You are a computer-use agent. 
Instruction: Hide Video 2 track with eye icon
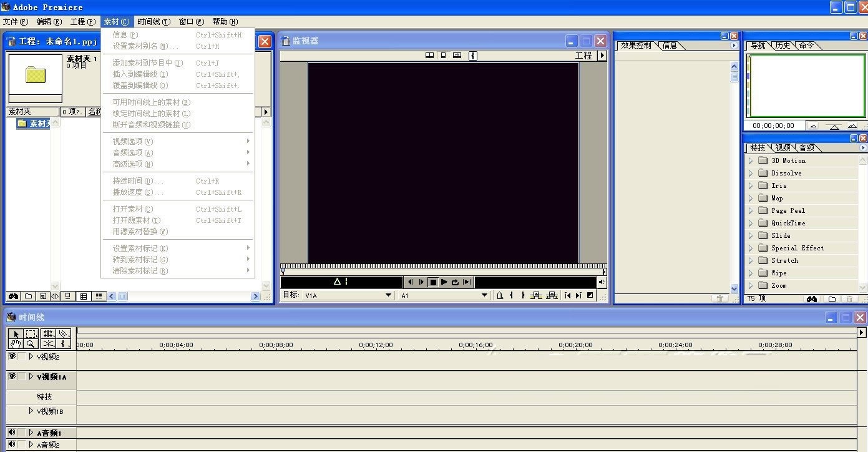pyautogui.click(x=12, y=356)
